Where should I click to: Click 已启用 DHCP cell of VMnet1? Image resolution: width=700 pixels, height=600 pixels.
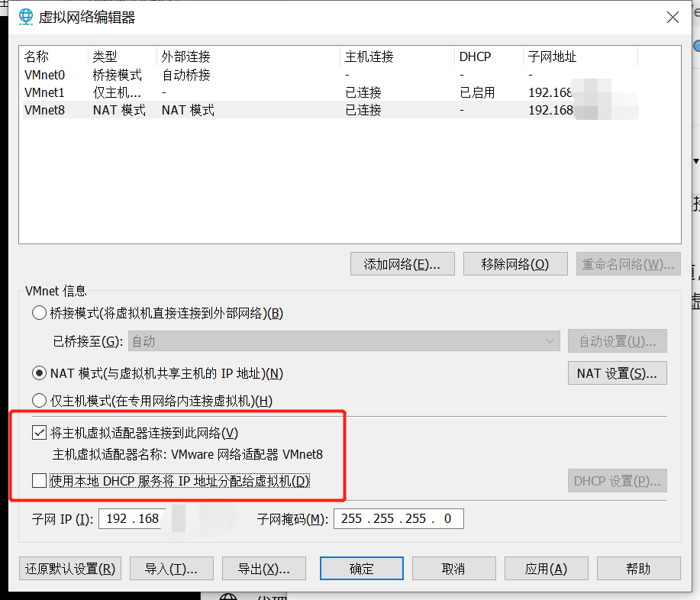click(477, 92)
